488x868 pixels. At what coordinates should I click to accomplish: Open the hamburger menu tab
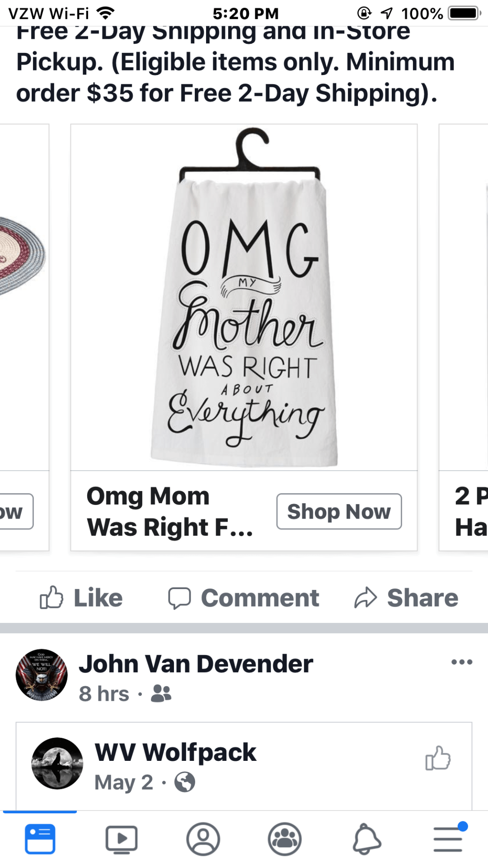click(449, 839)
